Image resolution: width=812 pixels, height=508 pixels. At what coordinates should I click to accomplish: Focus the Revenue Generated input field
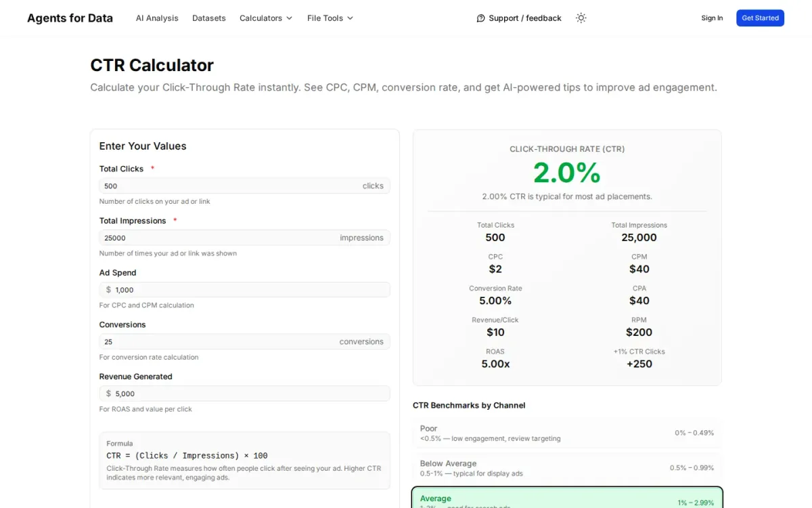click(244, 394)
